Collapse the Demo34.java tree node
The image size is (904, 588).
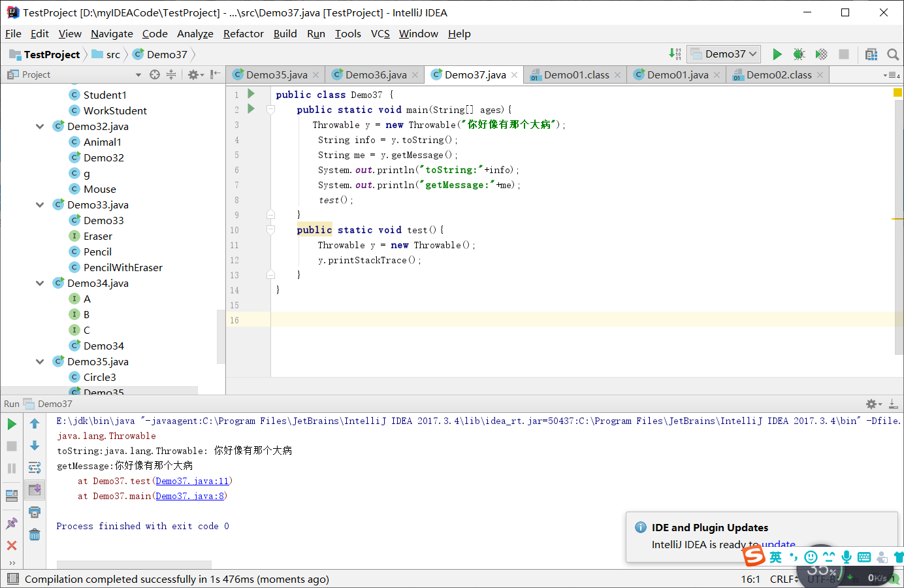point(40,283)
